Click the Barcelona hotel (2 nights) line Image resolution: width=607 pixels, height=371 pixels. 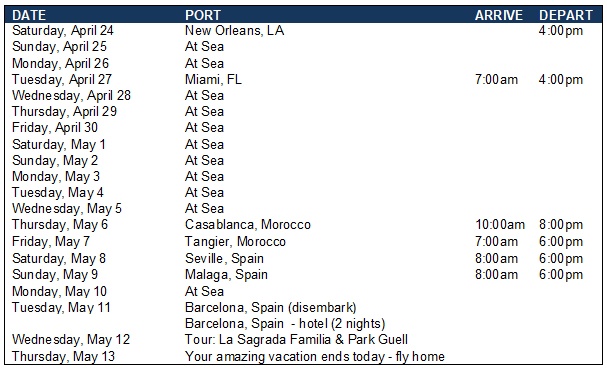[285, 323]
